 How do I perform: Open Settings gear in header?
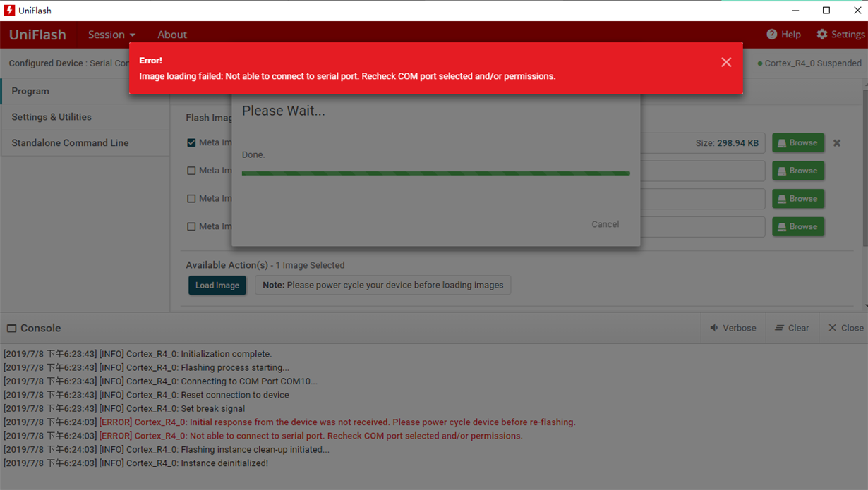click(822, 35)
